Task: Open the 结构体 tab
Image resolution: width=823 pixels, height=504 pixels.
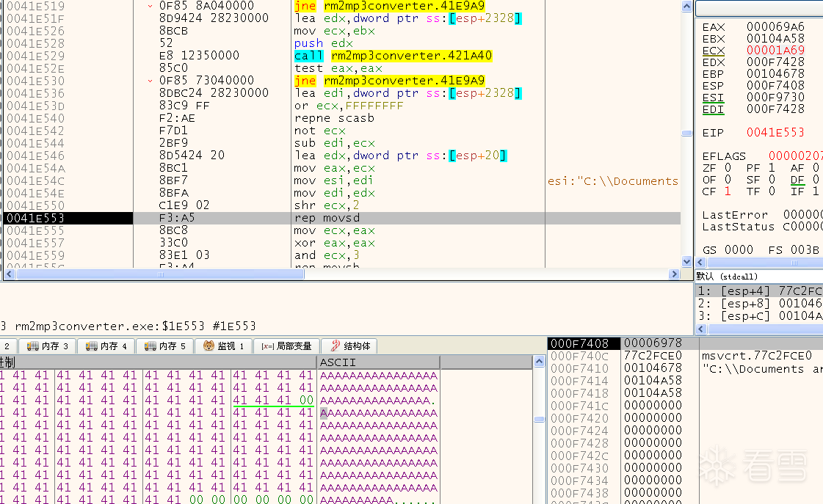Action: [x=350, y=346]
